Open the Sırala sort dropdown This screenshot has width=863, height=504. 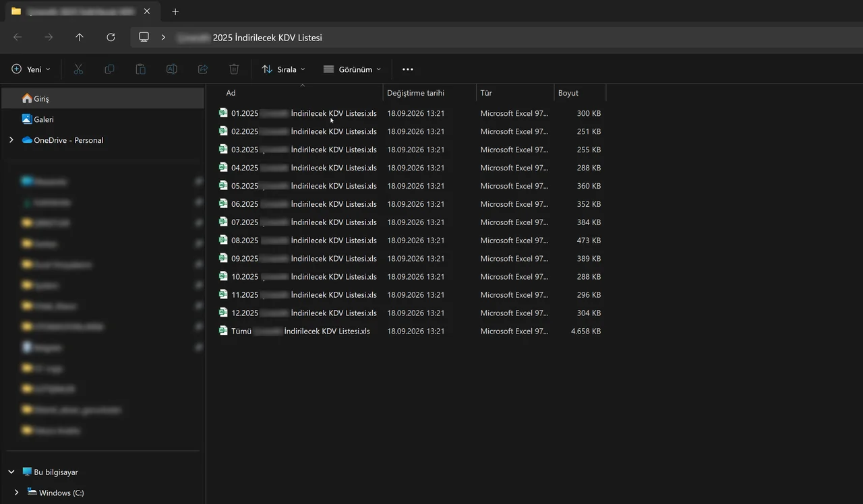[x=283, y=69]
